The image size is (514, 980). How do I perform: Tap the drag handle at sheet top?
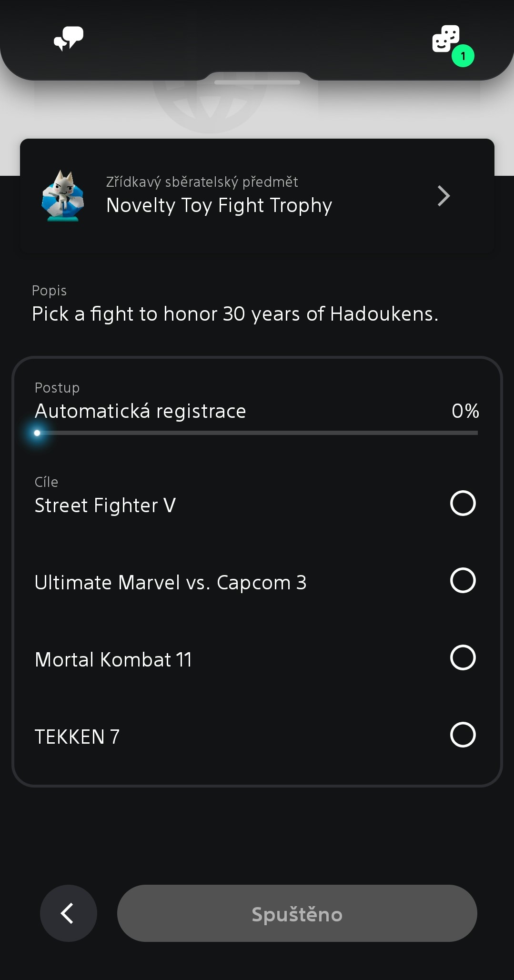point(257,82)
